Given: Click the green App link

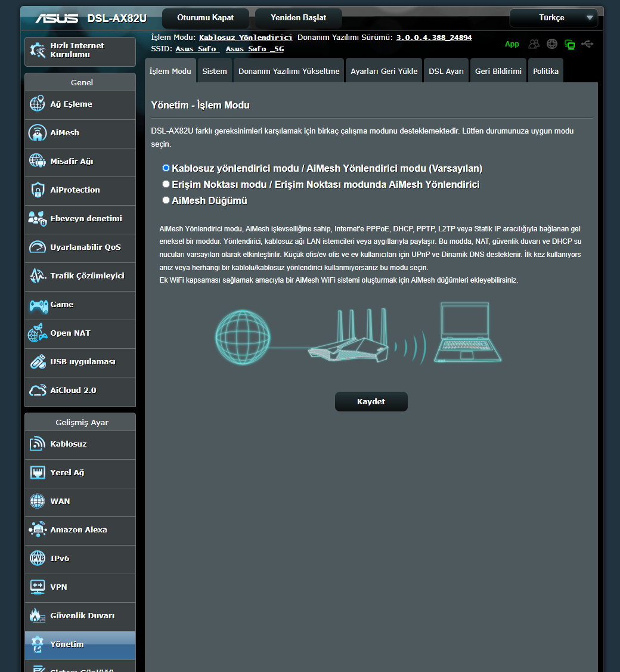Looking at the screenshot, I should pyautogui.click(x=511, y=44).
